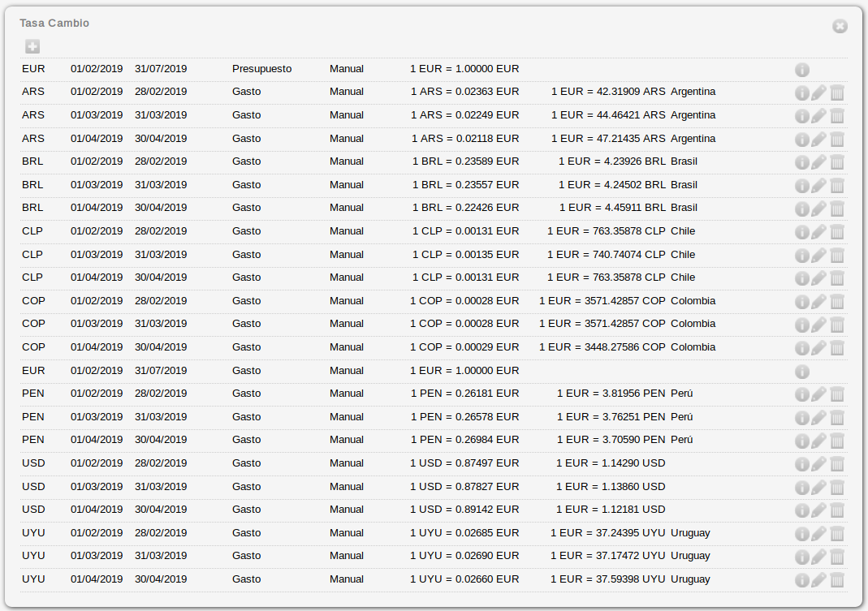868x611 pixels.
Task: Select '1 COP = 0.00029 EUR' value
Action: (464, 347)
